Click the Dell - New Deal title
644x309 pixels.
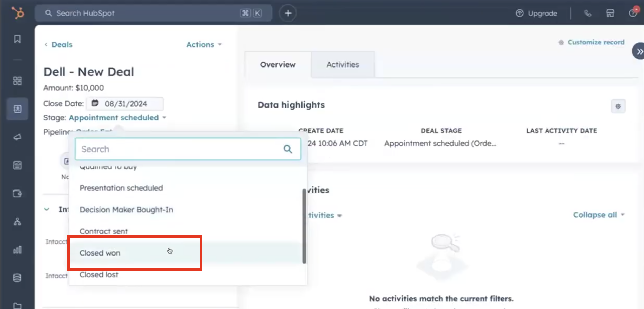(x=89, y=72)
